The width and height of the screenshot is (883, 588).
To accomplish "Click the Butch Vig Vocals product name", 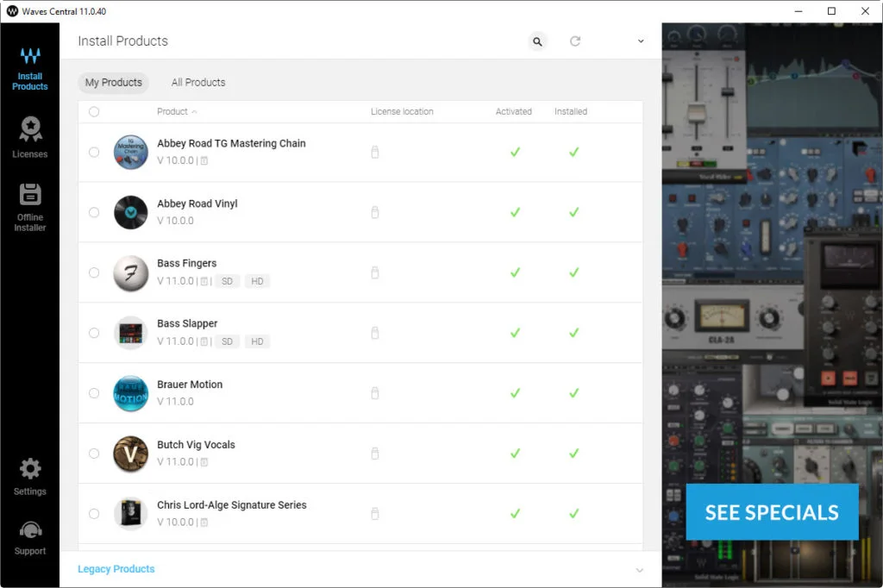I will click(196, 445).
